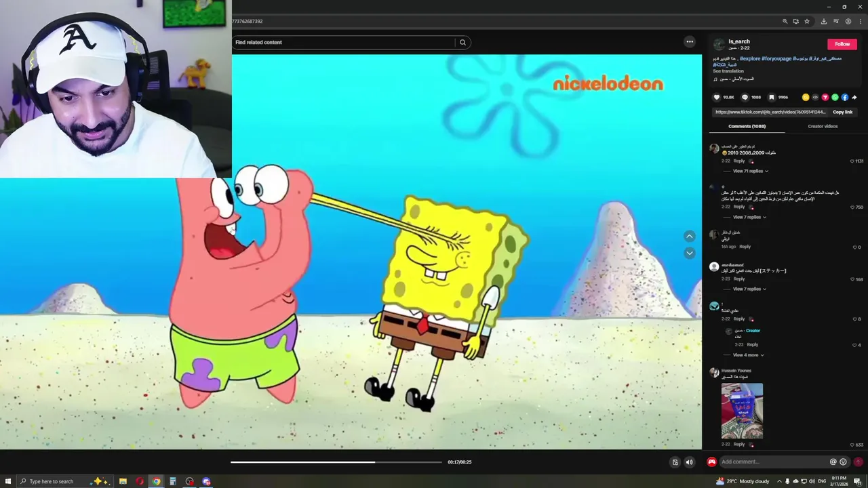Toggle the auto-scroll icon beside the speaker
Image resolution: width=868 pixels, height=488 pixels.
(x=675, y=462)
